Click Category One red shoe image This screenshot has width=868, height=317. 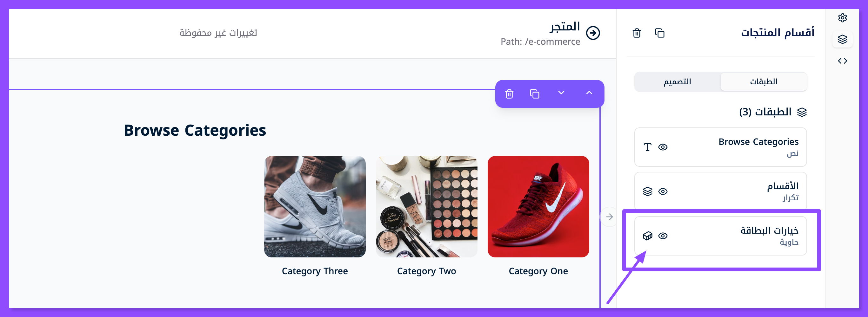pos(538,207)
